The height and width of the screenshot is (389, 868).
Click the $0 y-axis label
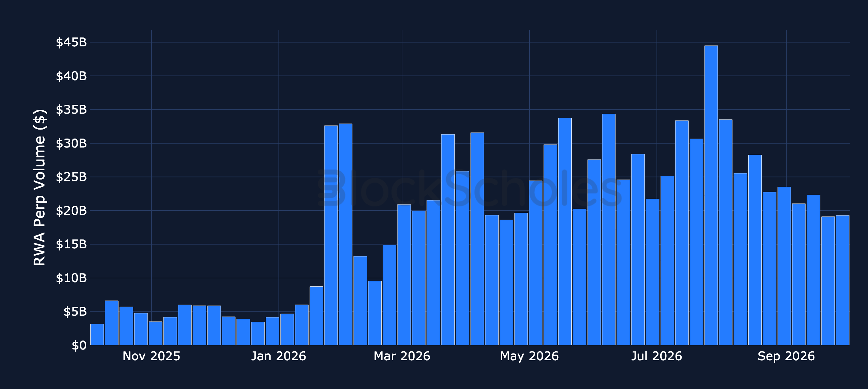coord(79,346)
